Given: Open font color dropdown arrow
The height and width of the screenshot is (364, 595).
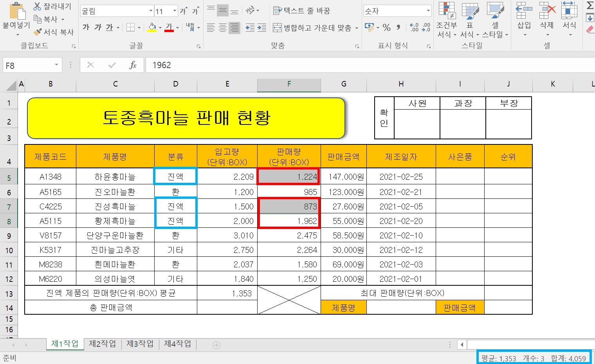Looking at the screenshot, I should [x=177, y=27].
